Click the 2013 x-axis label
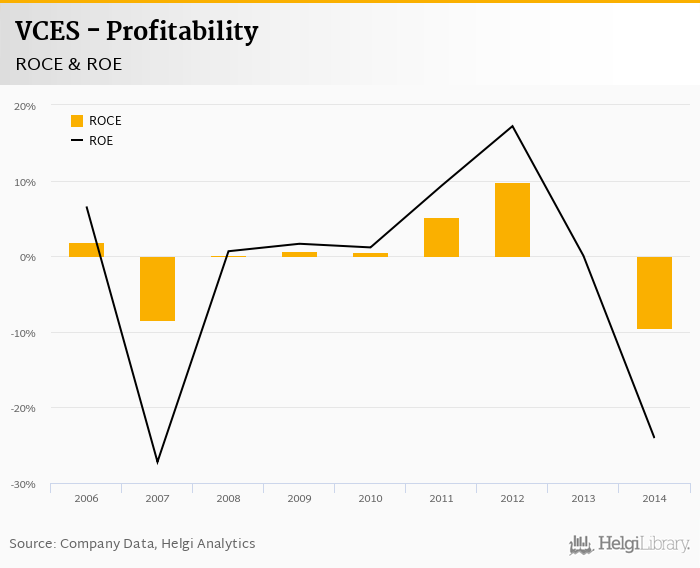 [x=583, y=496]
